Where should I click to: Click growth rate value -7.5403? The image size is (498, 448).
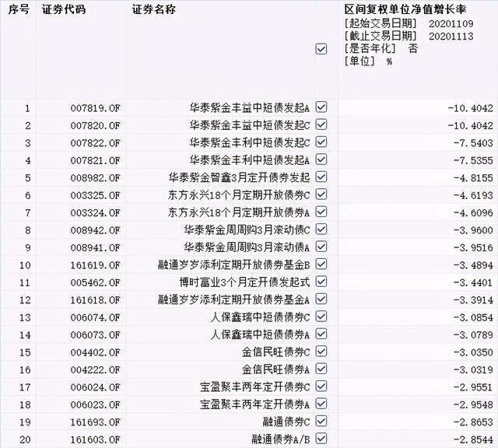473,143
